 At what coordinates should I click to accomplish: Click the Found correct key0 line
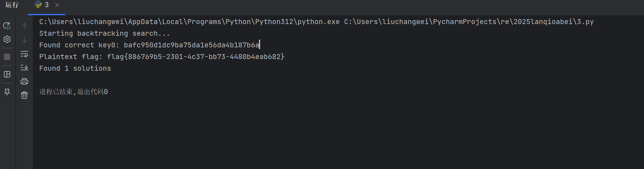tap(149, 45)
